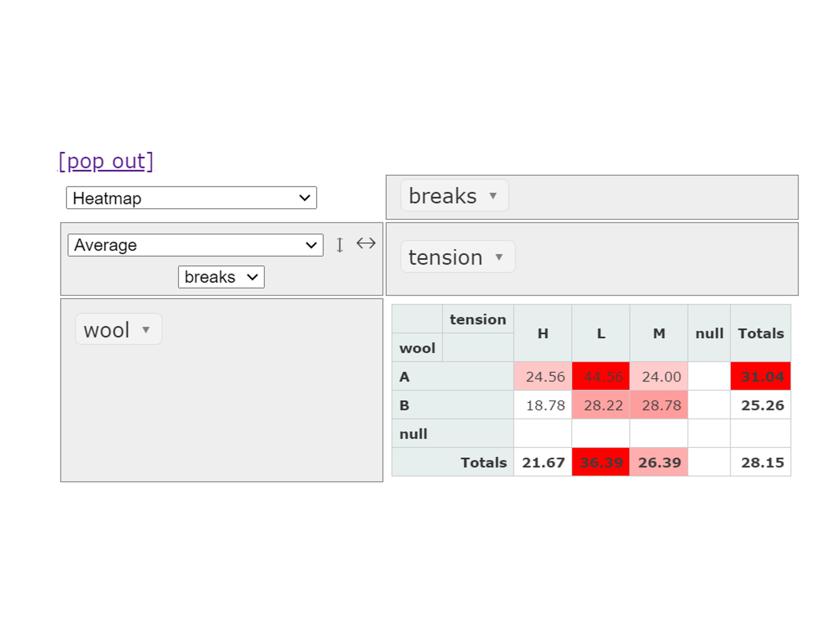Open the Average aggregator dropdown
The height and width of the screenshot is (630, 840).
point(195,245)
